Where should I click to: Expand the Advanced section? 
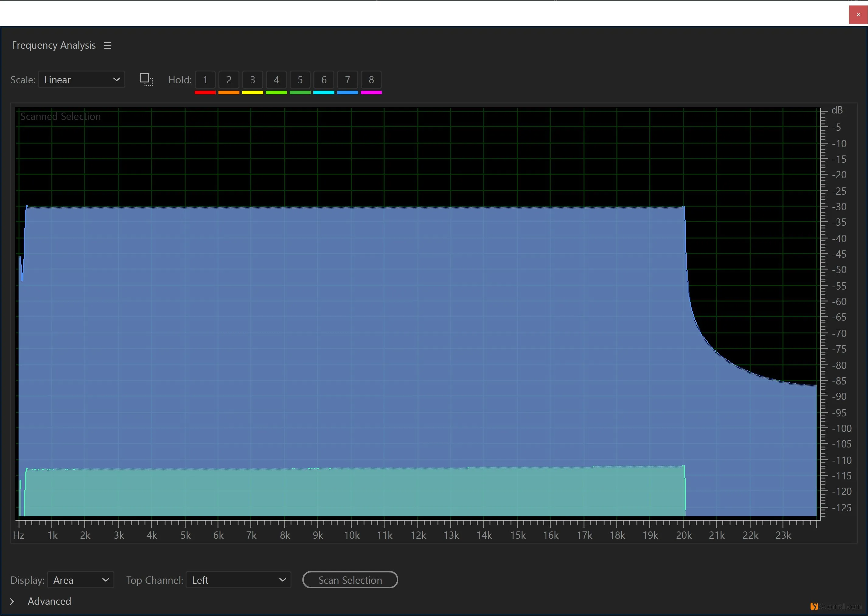coord(12,602)
